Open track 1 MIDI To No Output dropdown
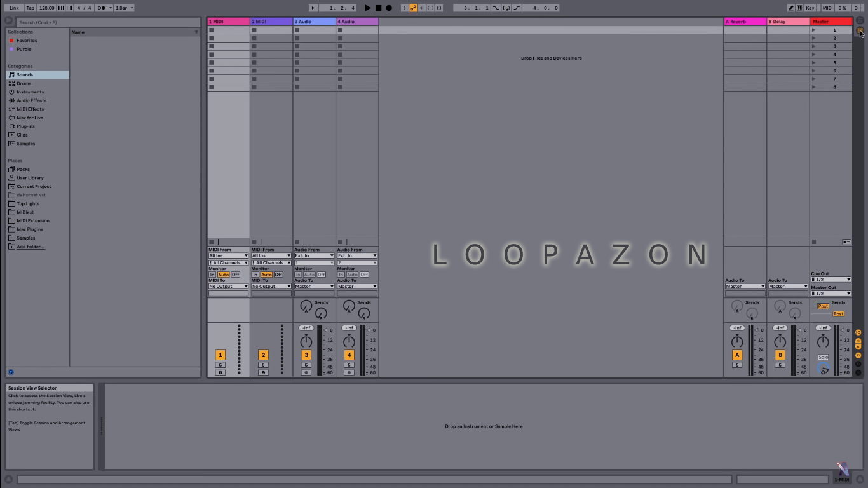Image resolution: width=868 pixels, height=488 pixels. pyautogui.click(x=228, y=287)
